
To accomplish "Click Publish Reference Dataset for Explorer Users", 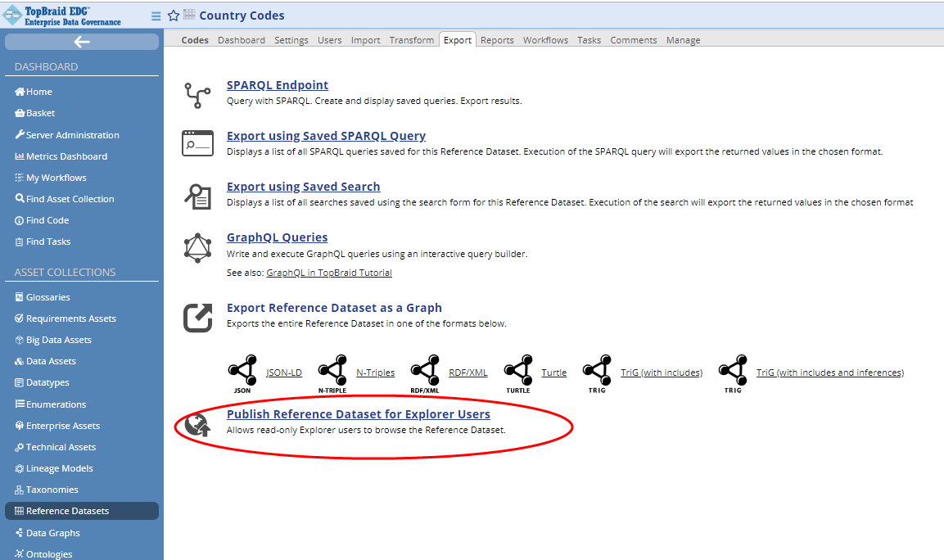I will tap(359, 413).
